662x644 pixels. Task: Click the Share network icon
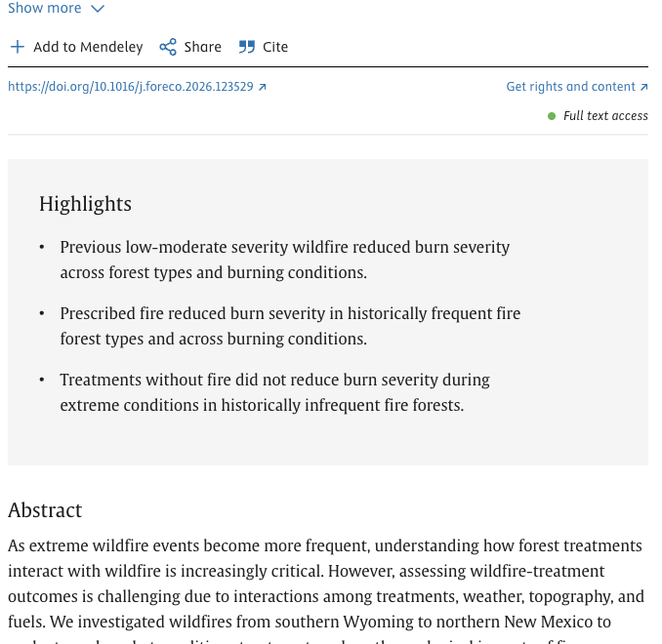point(168,47)
